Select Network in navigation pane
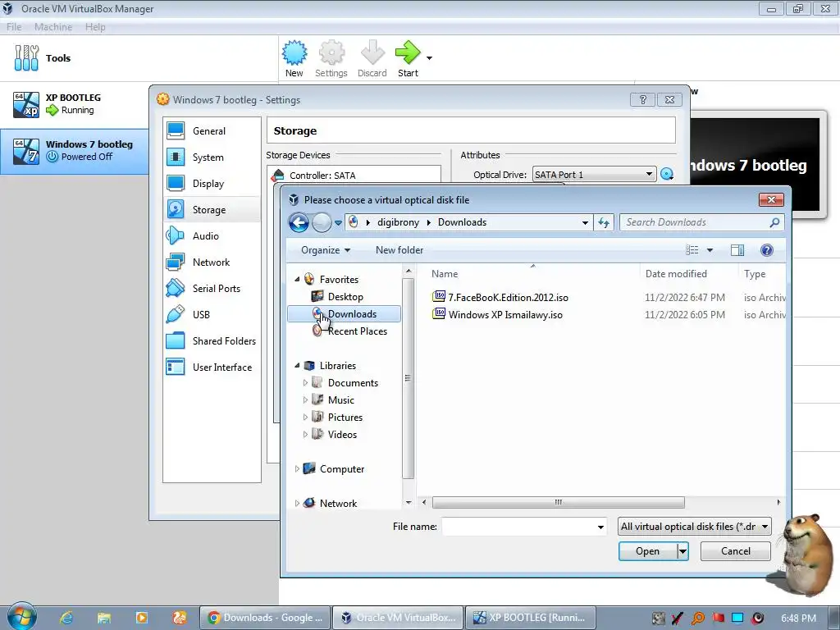This screenshot has width=840, height=630. coord(330,503)
